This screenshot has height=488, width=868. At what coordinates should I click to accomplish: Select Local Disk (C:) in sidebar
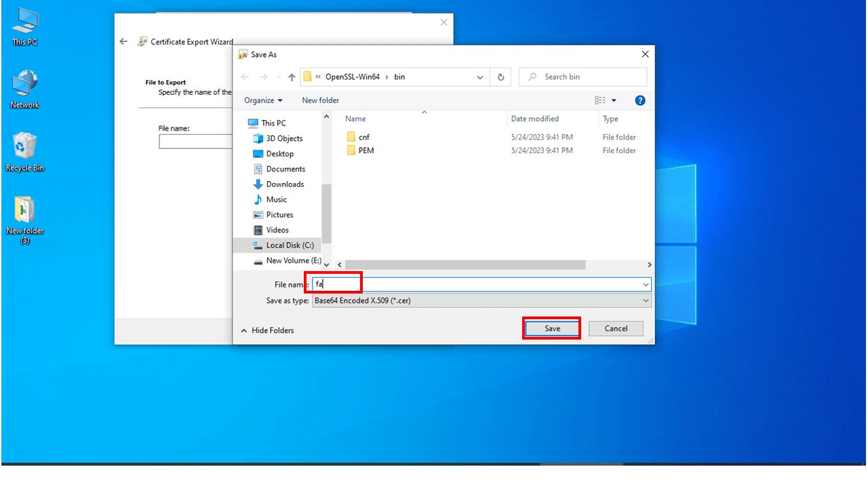coord(290,245)
